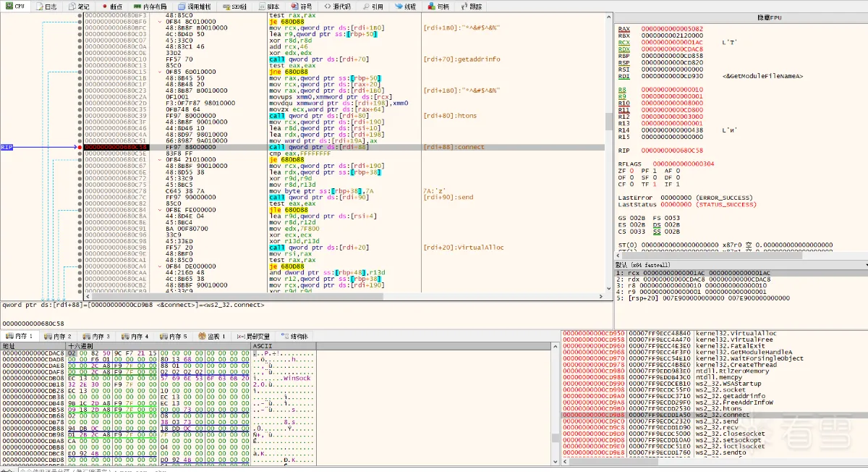Image resolution: width=868 pixels, height=472 pixels.
Task: Open the 断点 (breakpoints) tab
Action: pos(113,6)
